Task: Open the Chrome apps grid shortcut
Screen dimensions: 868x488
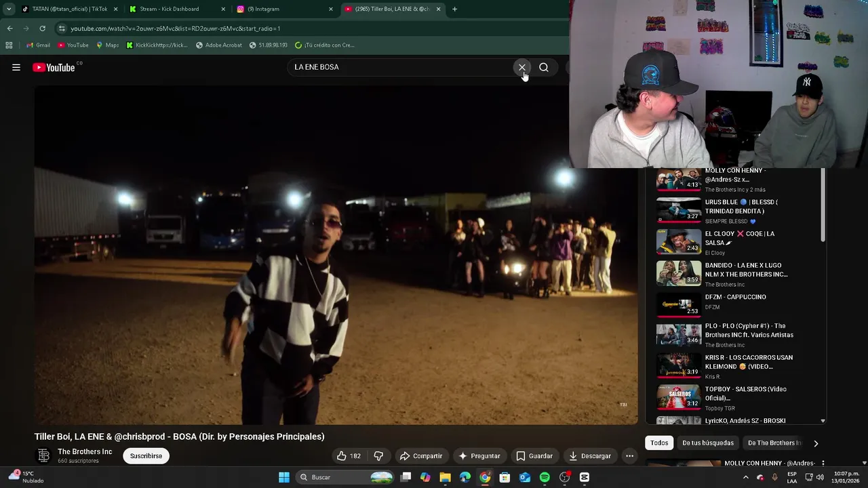Action: coord(9,45)
